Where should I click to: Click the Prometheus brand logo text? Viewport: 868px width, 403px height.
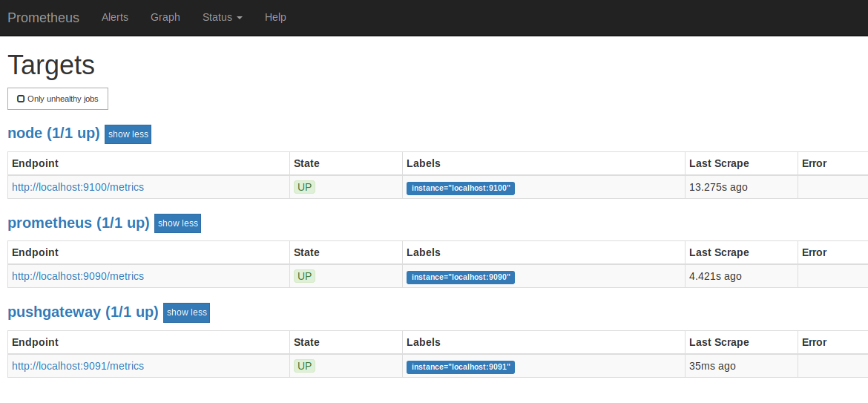[x=43, y=18]
